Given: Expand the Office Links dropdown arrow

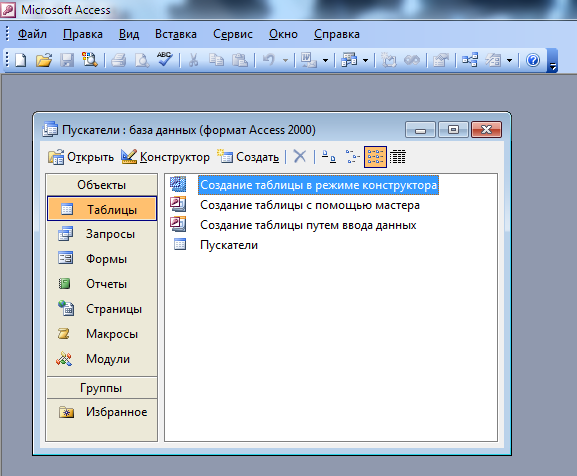Looking at the screenshot, I should click(325, 60).
